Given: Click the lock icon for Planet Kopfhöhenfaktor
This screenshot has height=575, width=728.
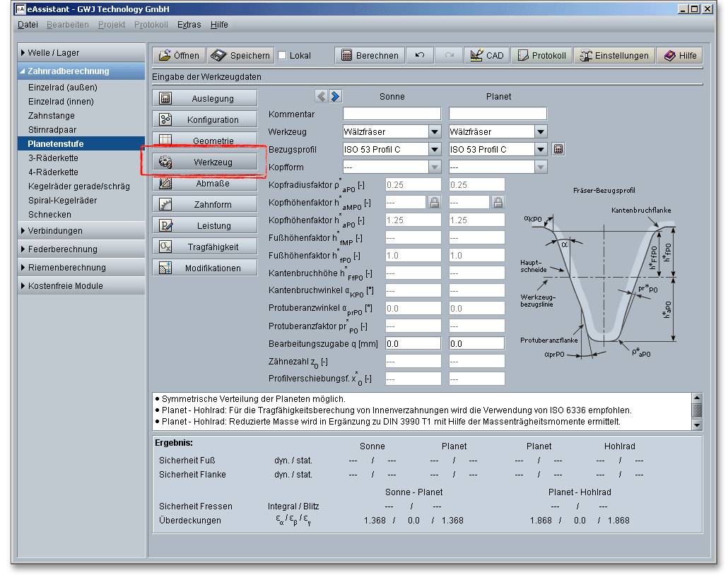Looking at the screenshot, I should coord(498,203).
